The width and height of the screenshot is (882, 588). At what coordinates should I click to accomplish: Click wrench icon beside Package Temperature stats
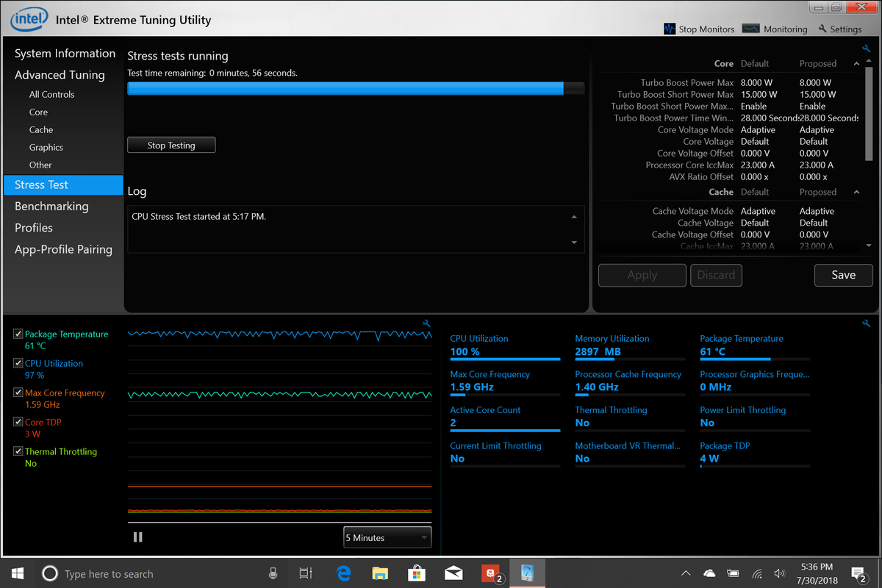tap(866, 323)
